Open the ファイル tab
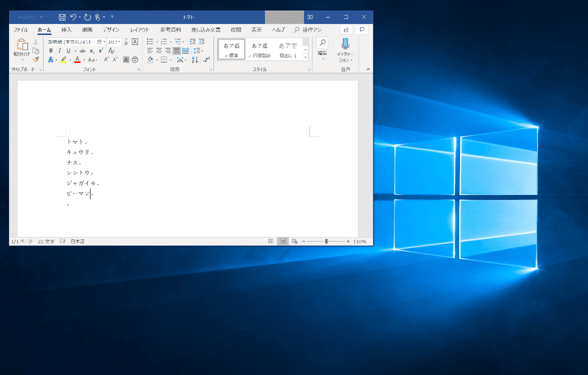Image resolution: width=588 pixels, height=375 pixels. coord(20,30)
